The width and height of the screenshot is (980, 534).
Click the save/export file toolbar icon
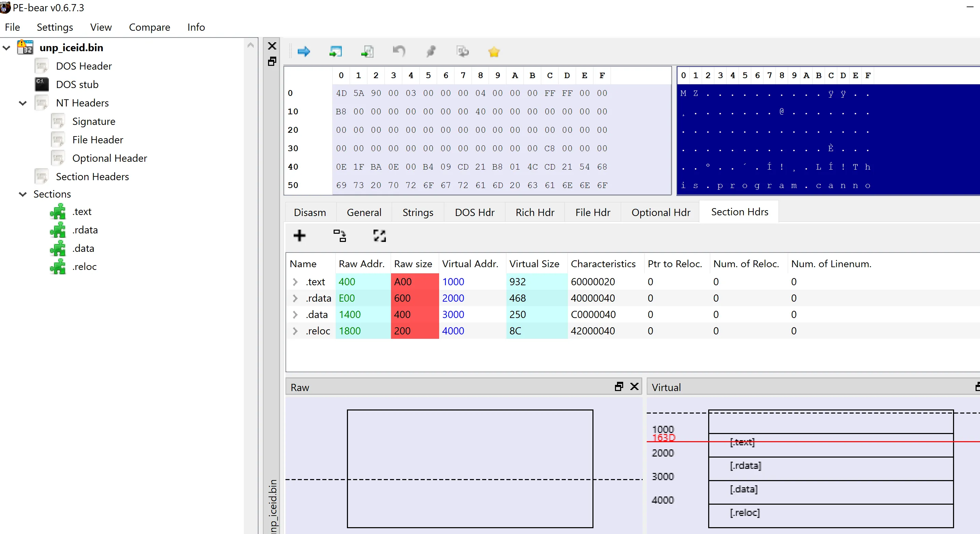[367, 51]
